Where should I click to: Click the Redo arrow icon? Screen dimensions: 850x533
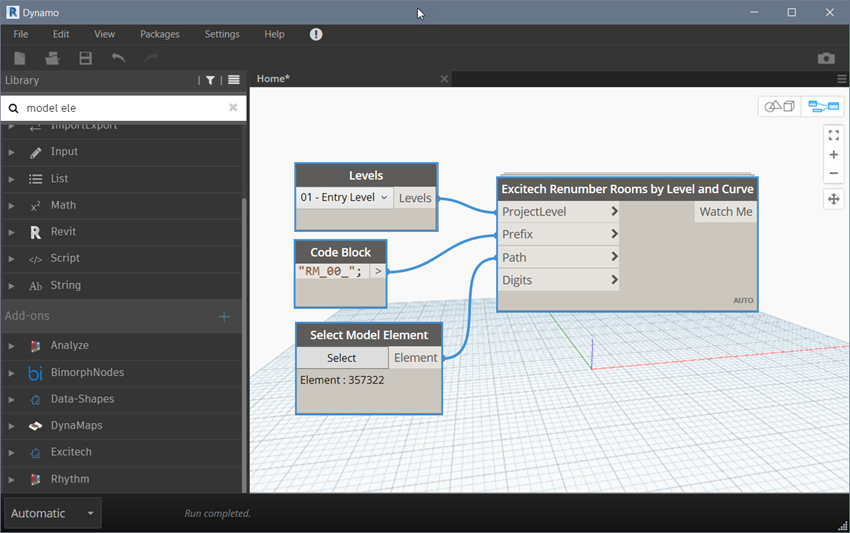coord(151,57)
